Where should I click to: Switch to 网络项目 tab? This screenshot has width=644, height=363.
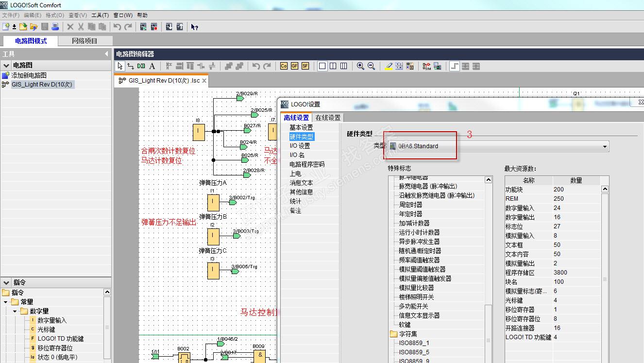[x=85, y=41]
